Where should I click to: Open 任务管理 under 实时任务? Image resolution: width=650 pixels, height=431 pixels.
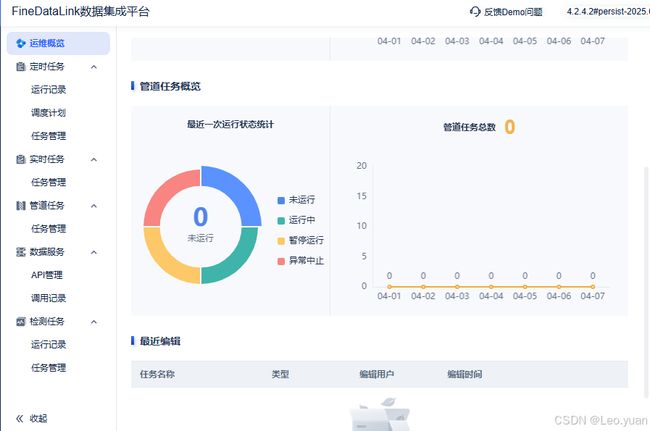click(x=49, y=182)
